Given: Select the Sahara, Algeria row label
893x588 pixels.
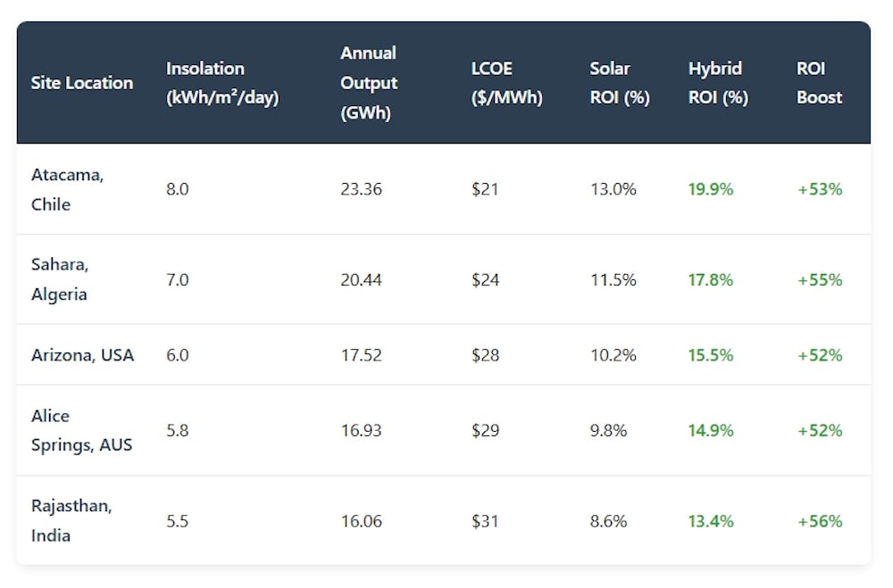Looking at the screenshot, I should [60, 279].
